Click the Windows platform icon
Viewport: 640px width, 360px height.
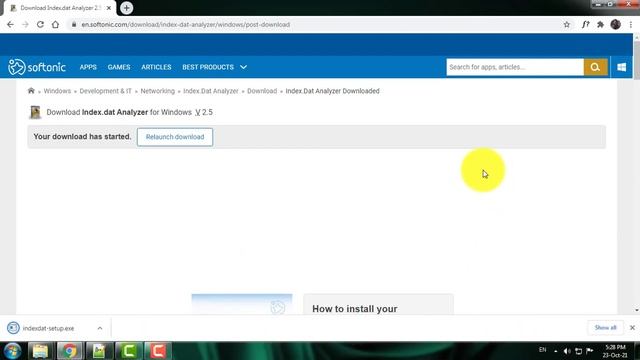[622, 67]
